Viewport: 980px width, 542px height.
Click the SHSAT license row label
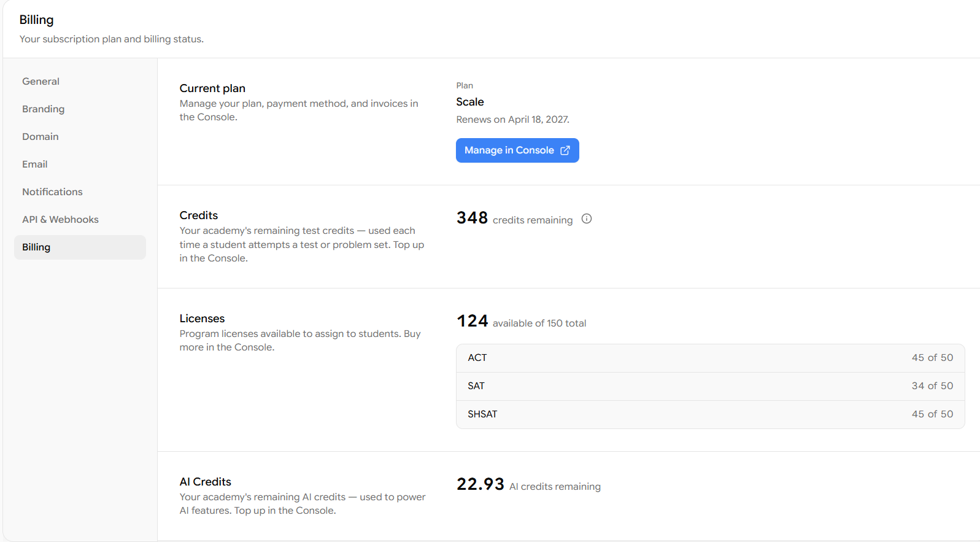482,414
